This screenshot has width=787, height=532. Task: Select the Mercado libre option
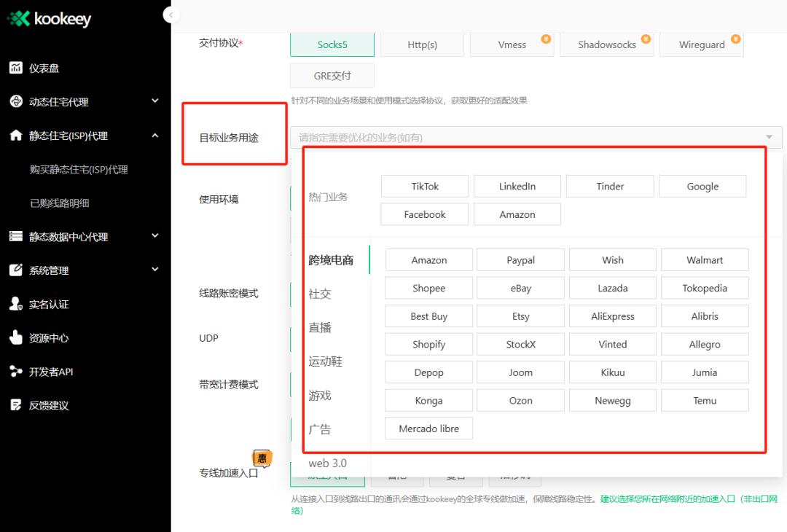(429, 429)
